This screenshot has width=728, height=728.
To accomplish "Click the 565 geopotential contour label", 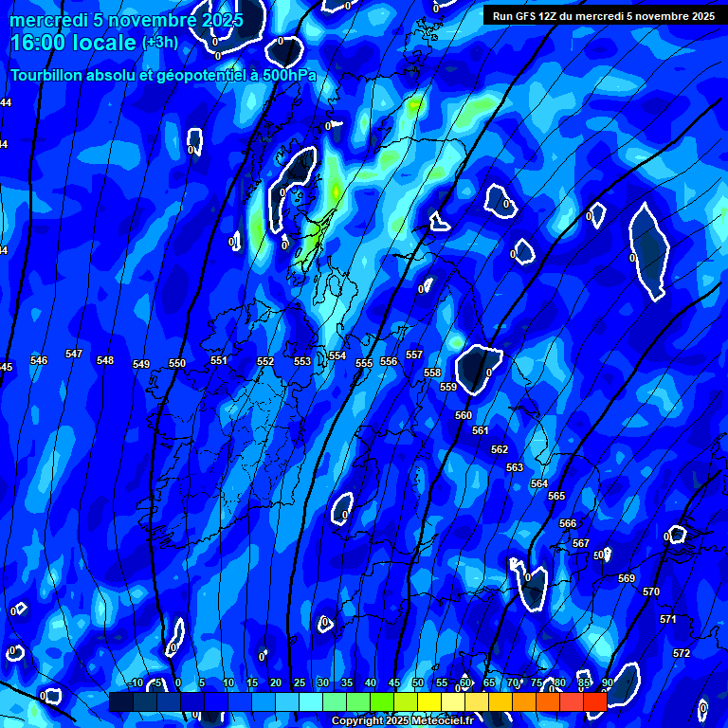I will point(556,496).
